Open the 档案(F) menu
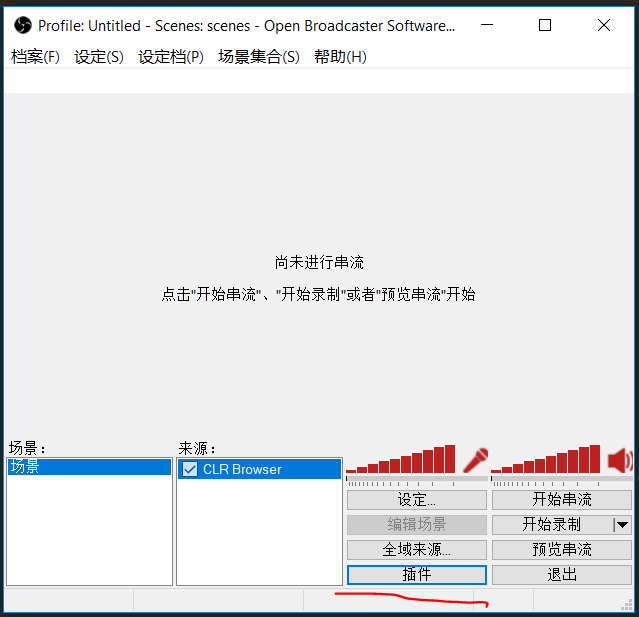This screenshot has width=639, height=617. pos(35,57)
